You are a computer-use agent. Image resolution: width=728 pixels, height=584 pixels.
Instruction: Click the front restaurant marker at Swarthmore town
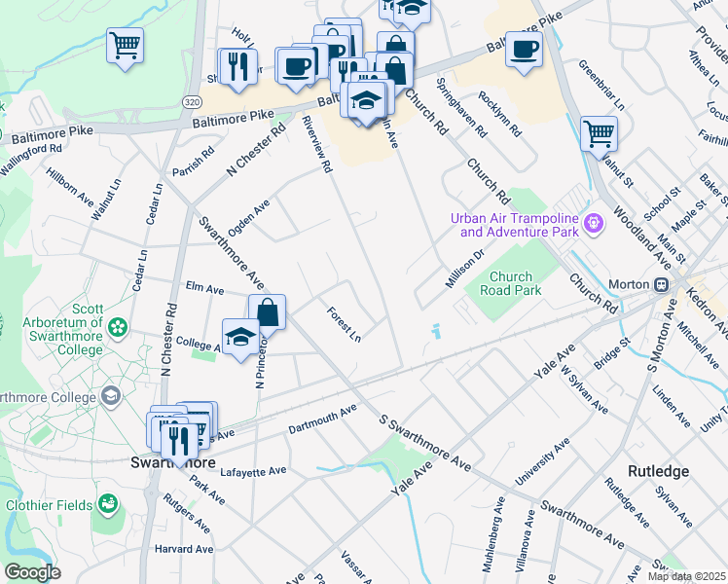[x=179, y=441]
